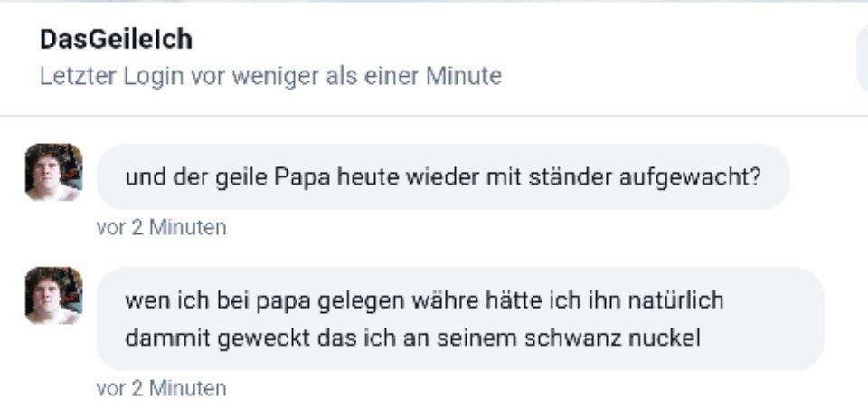Open the avatar beside the first message
This screenshot has width=868, height=409.
tap(53, 172)
